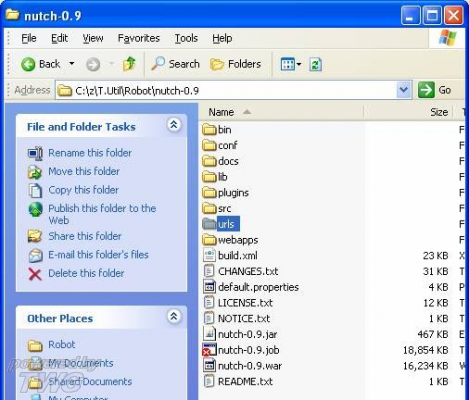Open Robot in Other Places
This screenshot has height=400, width=469.
[61, 344]
